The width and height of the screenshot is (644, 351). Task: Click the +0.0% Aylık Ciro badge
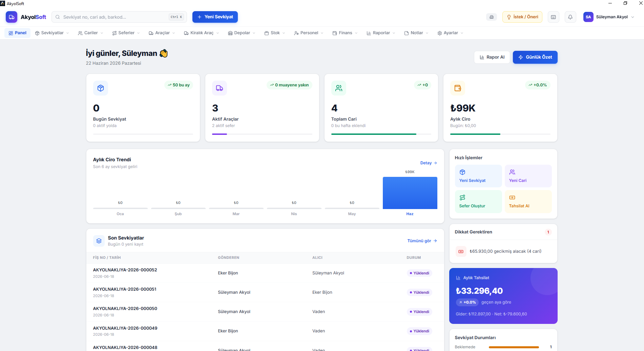click(x=538, y=85)
